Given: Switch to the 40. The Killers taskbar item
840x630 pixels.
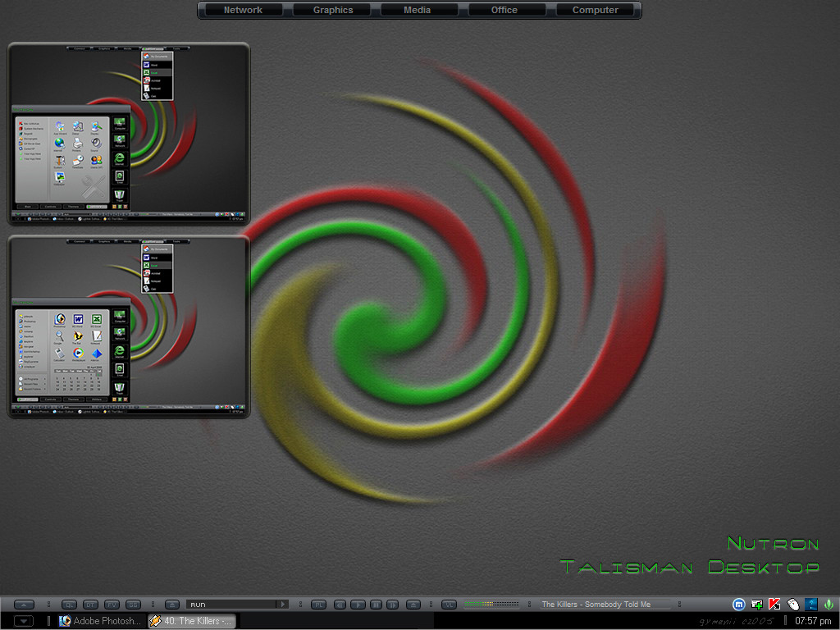Looking at the screenshot, I should [x=192, y=621].
